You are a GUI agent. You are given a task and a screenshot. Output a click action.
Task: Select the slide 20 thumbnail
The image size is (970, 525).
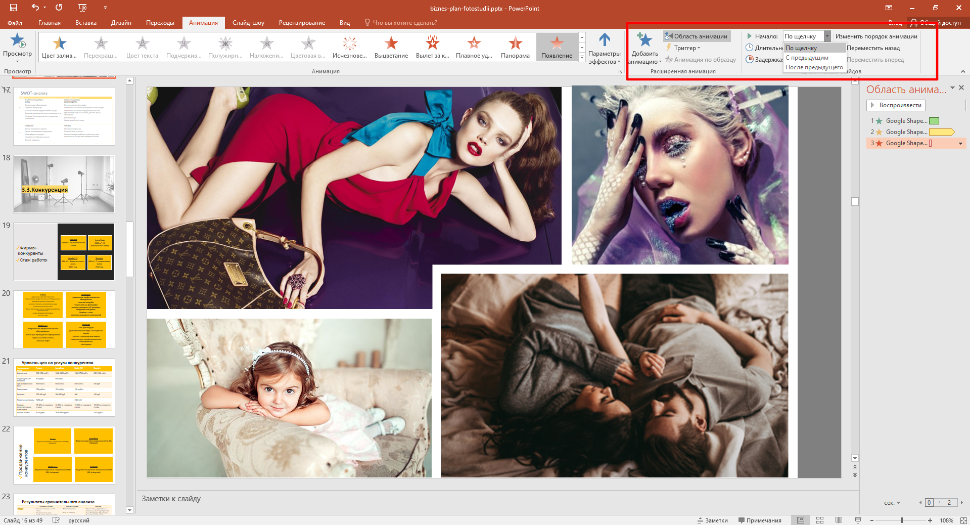click(x=64, y=320)
